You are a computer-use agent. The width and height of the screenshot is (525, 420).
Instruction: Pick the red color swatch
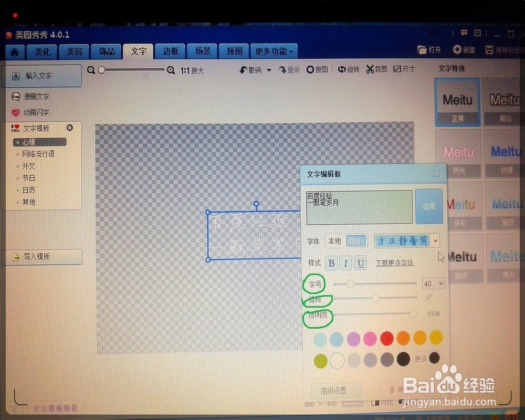pyautogui.click(x=387, y=339)
